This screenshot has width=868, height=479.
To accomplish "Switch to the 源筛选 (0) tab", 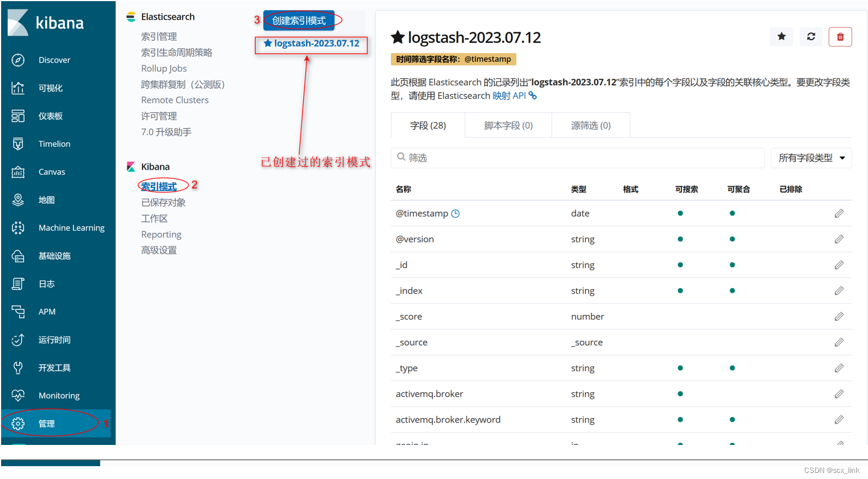I will tap(591, 125).
